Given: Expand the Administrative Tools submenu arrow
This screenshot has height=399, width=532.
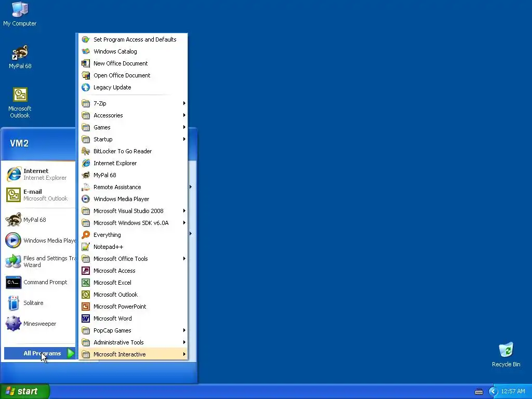Looking at the screenshot, I should pos(184,342).
